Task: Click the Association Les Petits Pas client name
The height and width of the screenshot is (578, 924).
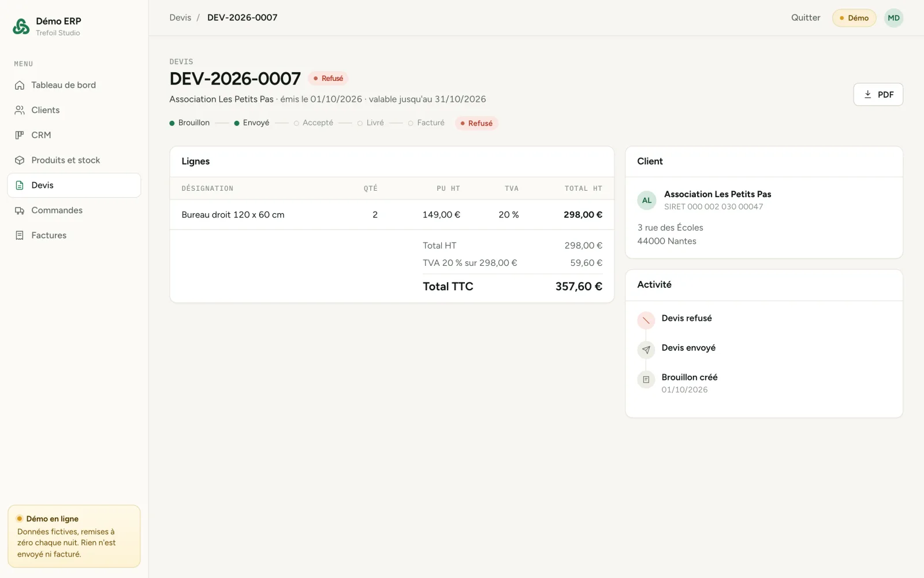Action: click(717, 194)
